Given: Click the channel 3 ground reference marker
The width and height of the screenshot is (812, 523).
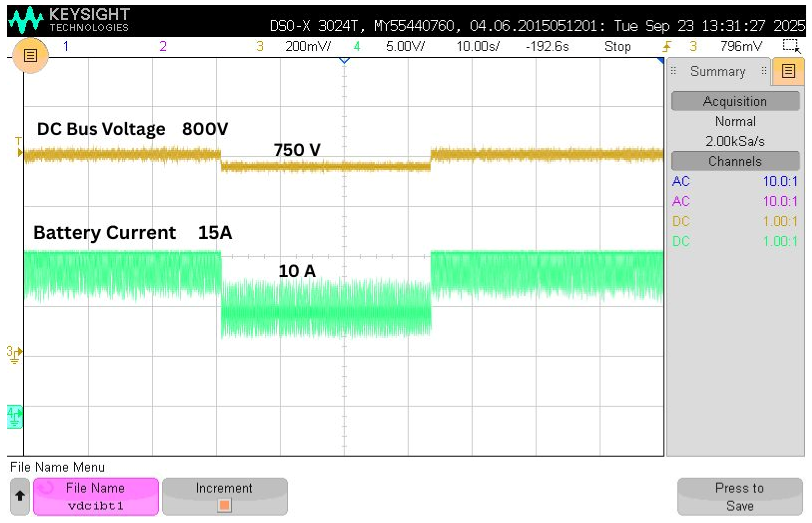Looking at the screenshot, I should (14, 354).
